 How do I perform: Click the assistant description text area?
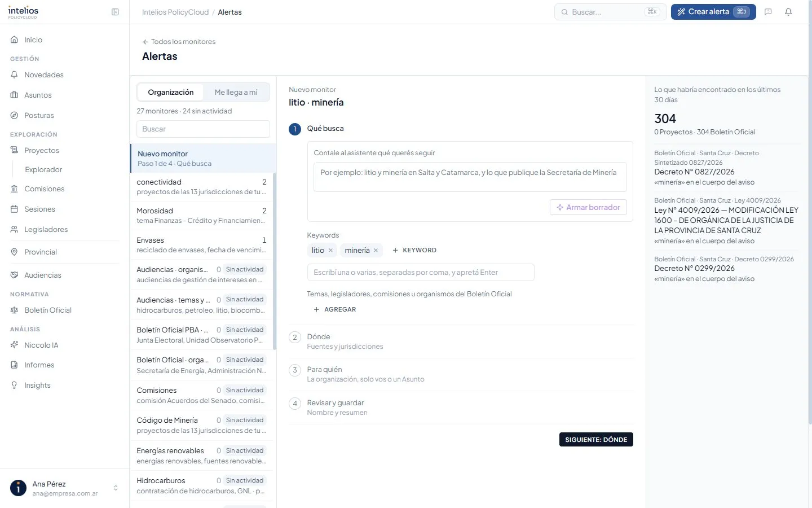coord(470,177)
